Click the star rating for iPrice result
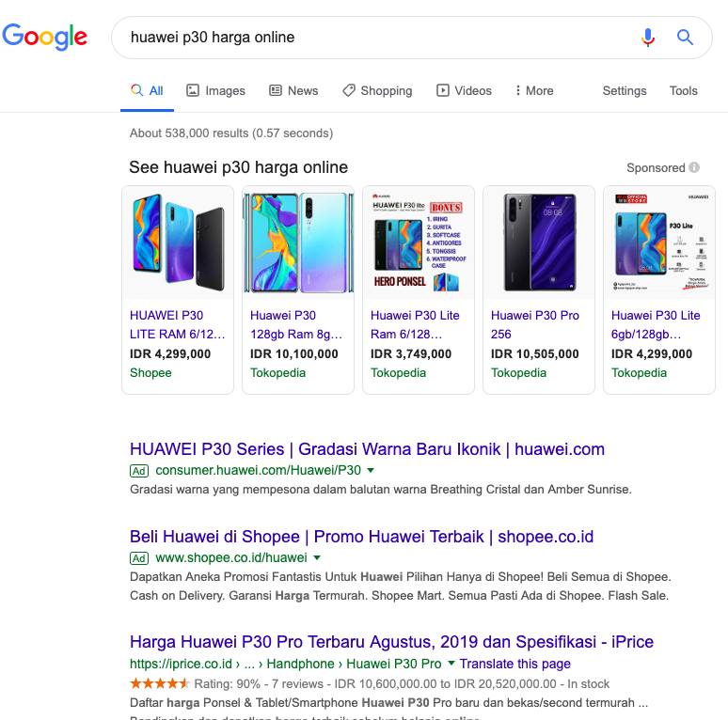728x720 pixels. click(159, 683)
